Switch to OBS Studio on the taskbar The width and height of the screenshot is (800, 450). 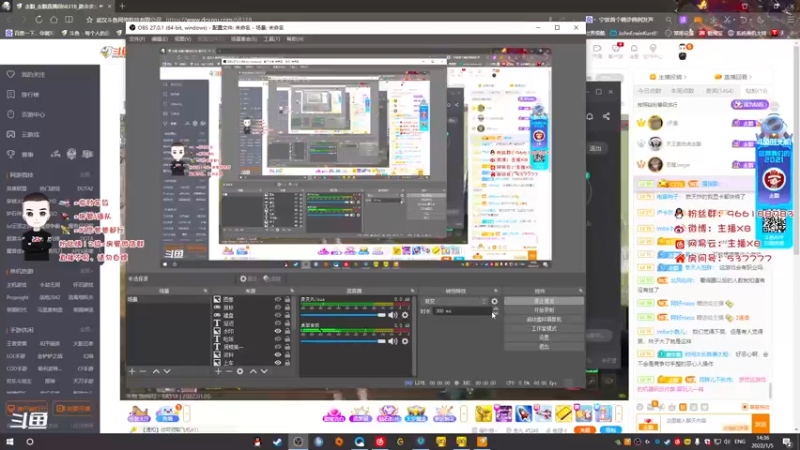298,441
